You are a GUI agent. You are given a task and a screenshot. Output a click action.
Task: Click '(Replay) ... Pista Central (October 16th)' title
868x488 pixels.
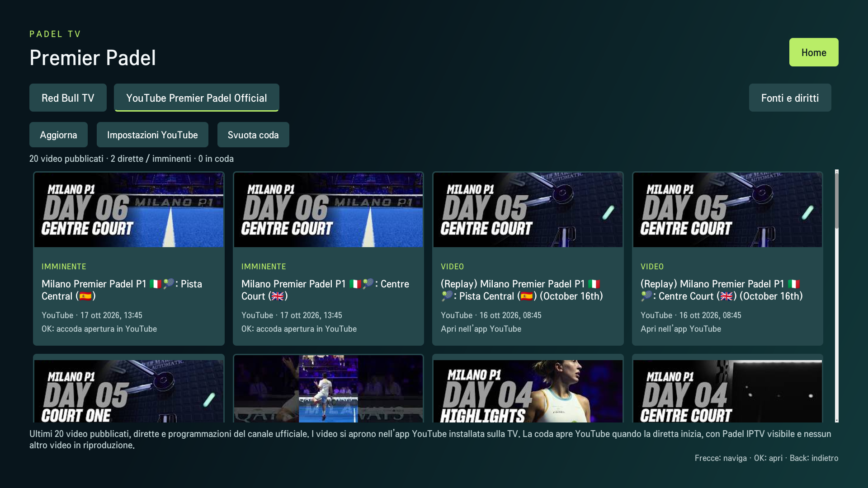(x=522, y=290)
